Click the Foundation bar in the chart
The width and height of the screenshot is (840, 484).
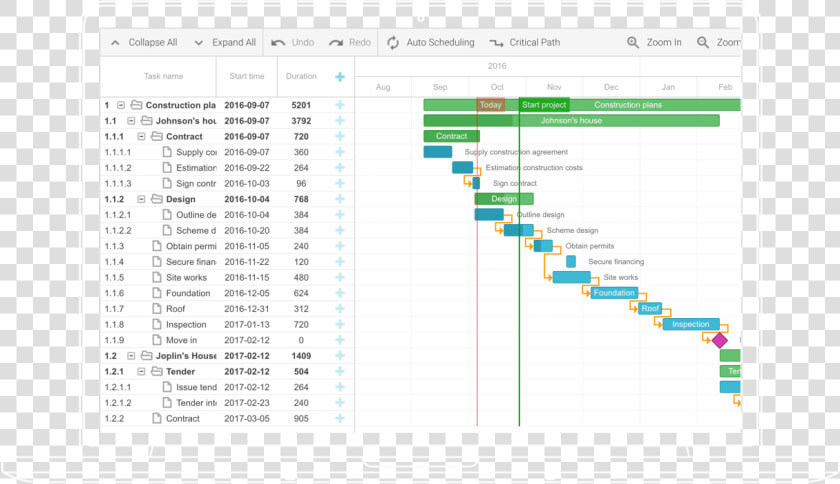point(614,293)
